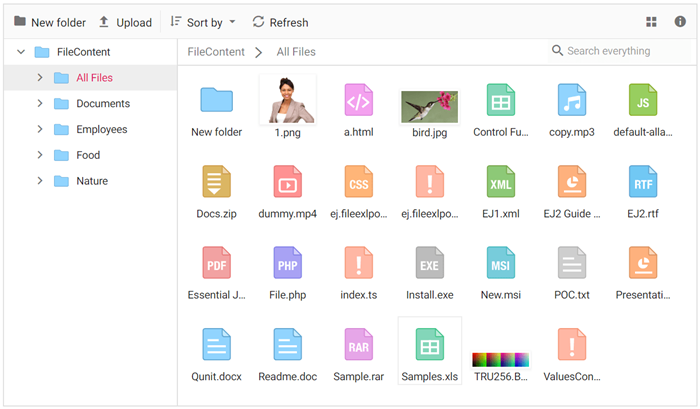Pick the Sample.rar archive icon

tap(358, 345)
